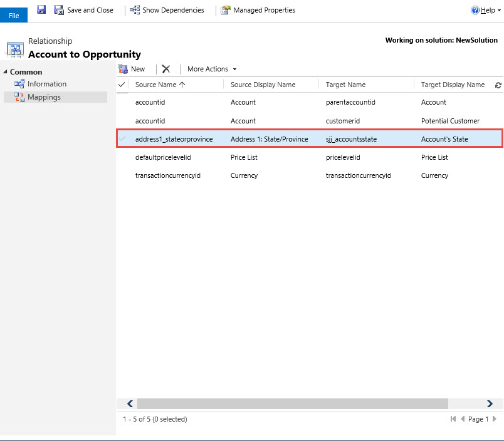504x441 pixels.
Task: Click the Save floppy disk icon
Action: (x=41, y=10)
